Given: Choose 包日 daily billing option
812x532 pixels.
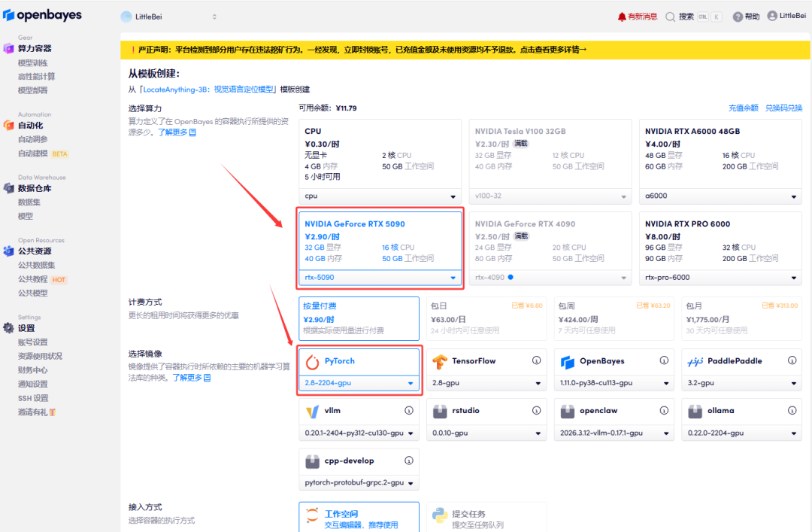Looking at the screenshot, I should [x=486, y=318].
